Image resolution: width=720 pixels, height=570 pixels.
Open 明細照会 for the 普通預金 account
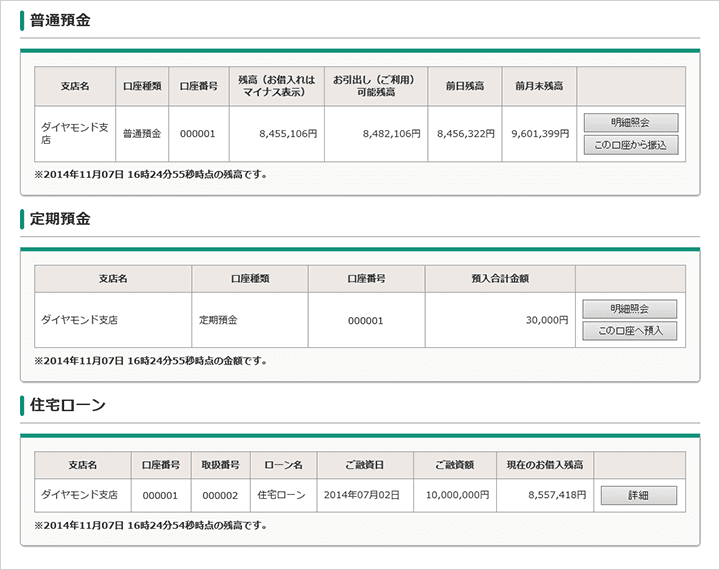(631, 123)
